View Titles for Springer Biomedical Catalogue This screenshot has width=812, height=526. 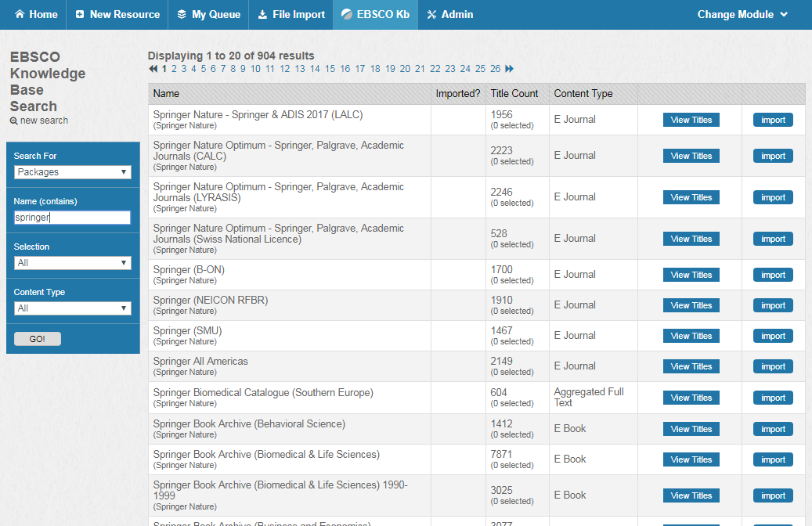pyautogui.click(x=691, y=398)
